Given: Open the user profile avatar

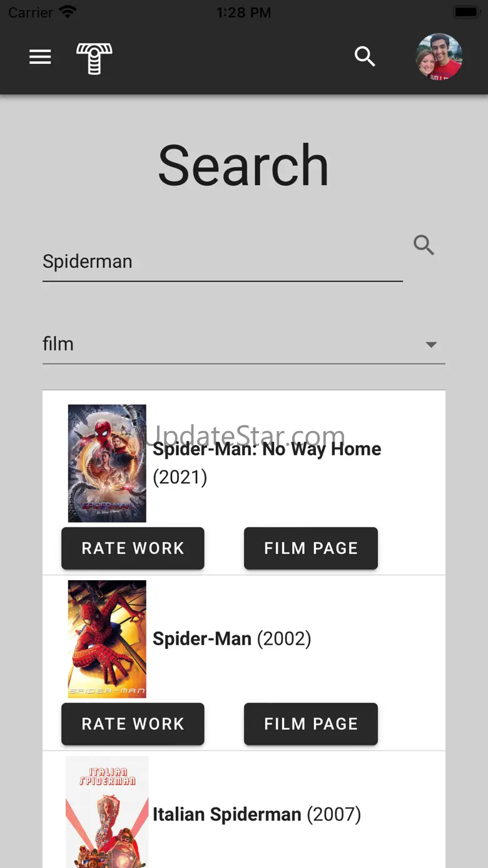Looking at the screenshot, I should pyautogui.click(x=439, y=56).
